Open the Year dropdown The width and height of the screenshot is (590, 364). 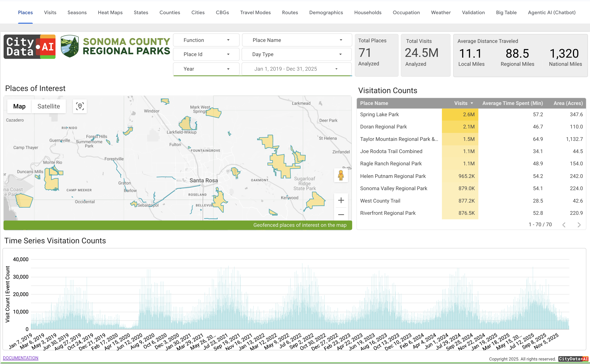(206, 69)
